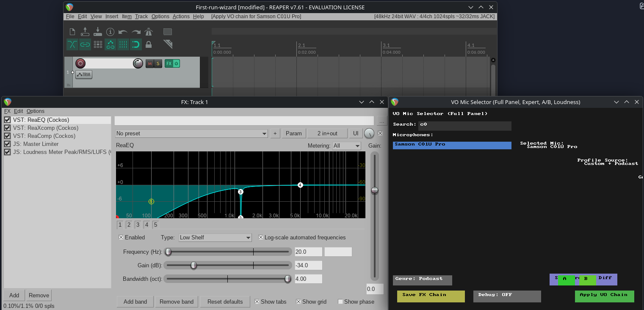This screenshot has width=644, height=310.
Task: Switch to EQ band tab 2
Action: point(129,225)
